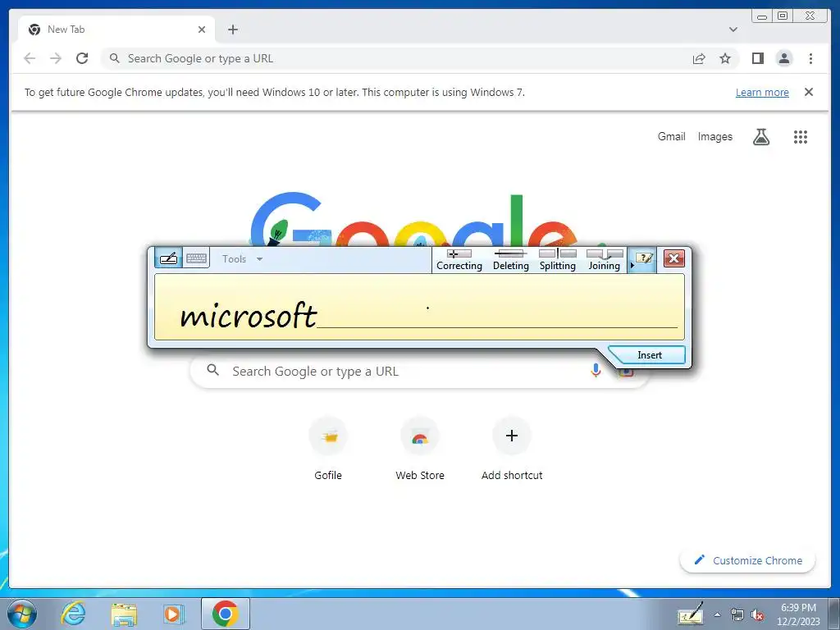Play the Correcting gesture demo
Image resolution: width=840 pixels, height=630 pixels.
click(459, 260)
